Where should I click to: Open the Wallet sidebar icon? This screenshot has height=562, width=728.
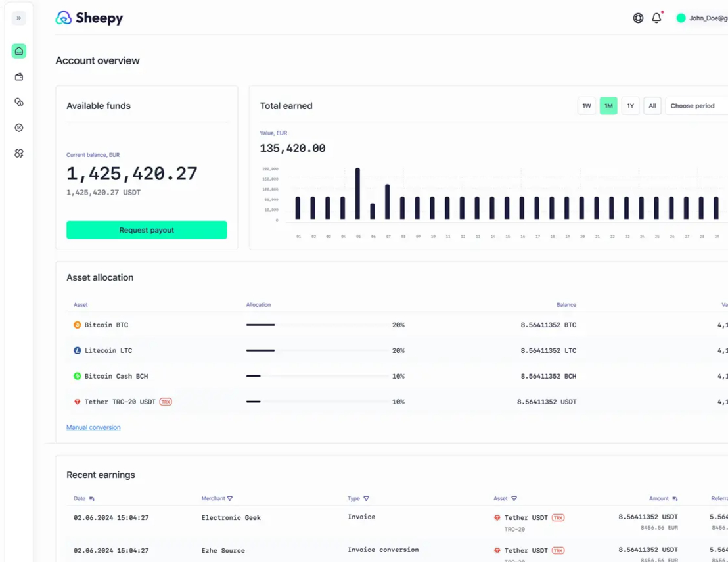tap(19, 77)
